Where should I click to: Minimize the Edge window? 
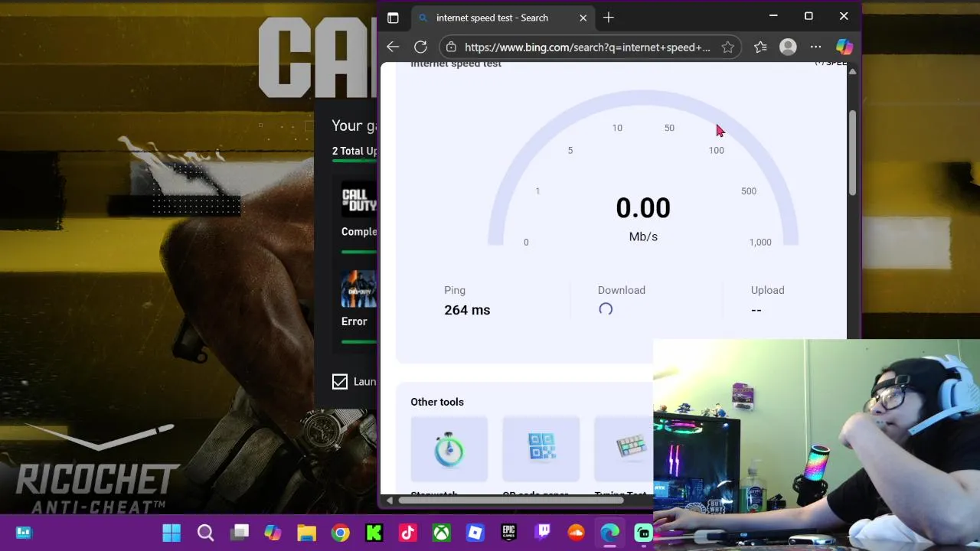[773, 16]
